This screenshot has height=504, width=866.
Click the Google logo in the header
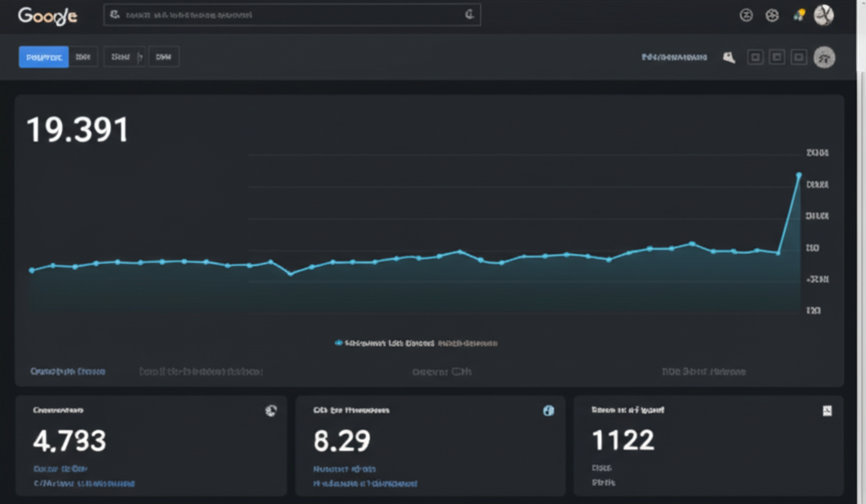(x=47, y=15)
